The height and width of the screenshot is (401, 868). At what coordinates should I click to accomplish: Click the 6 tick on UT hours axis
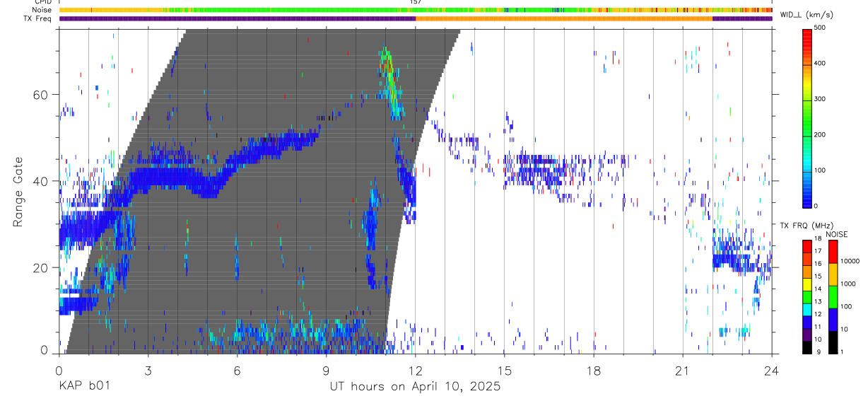[x=237, y=370]
